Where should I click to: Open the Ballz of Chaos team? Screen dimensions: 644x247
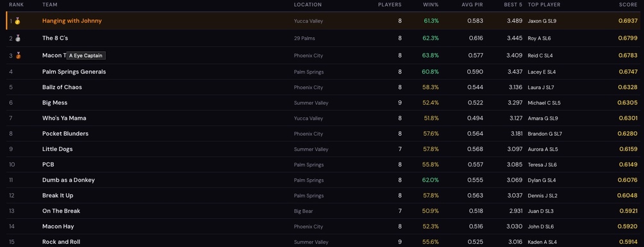pyautogui.click(x=62, y=88)
